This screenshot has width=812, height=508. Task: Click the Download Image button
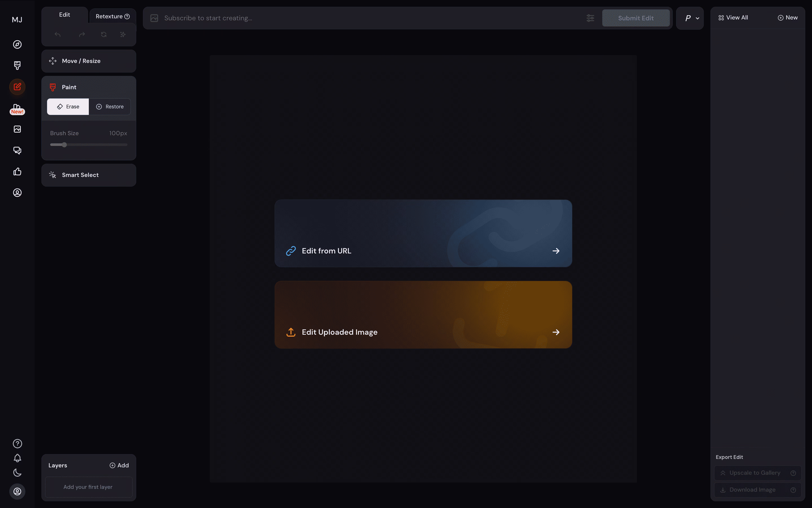pos(757,490)
